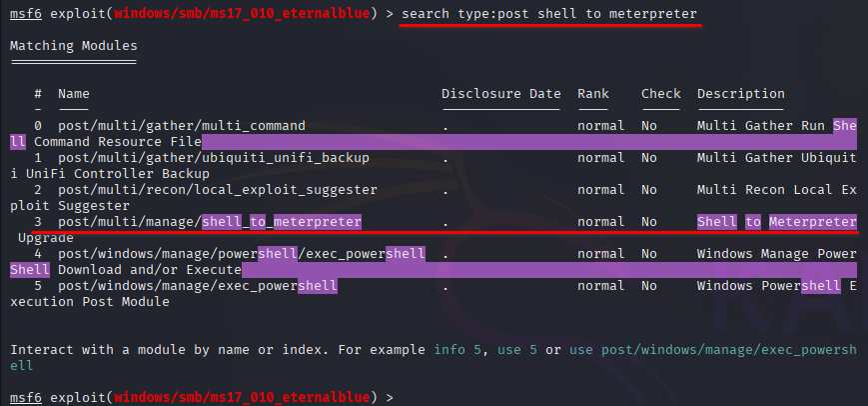868x406 pixels.
Task: Click the 'Check' column header
Action: point(661,94)
